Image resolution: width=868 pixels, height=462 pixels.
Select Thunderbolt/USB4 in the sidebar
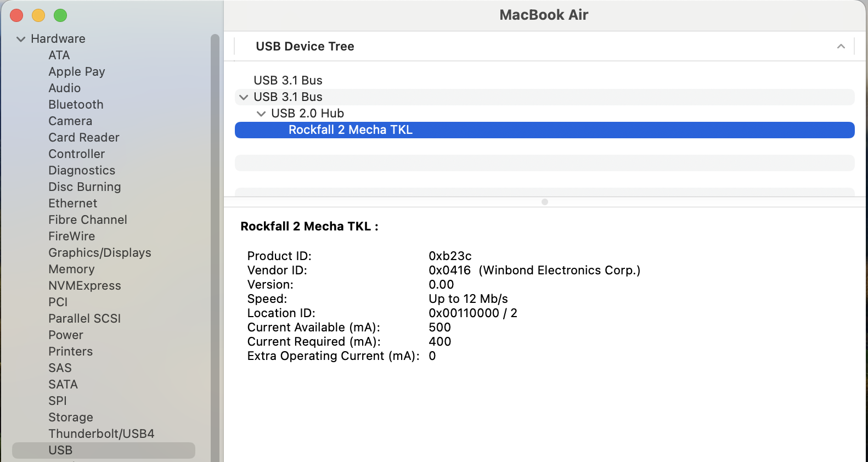102,434
